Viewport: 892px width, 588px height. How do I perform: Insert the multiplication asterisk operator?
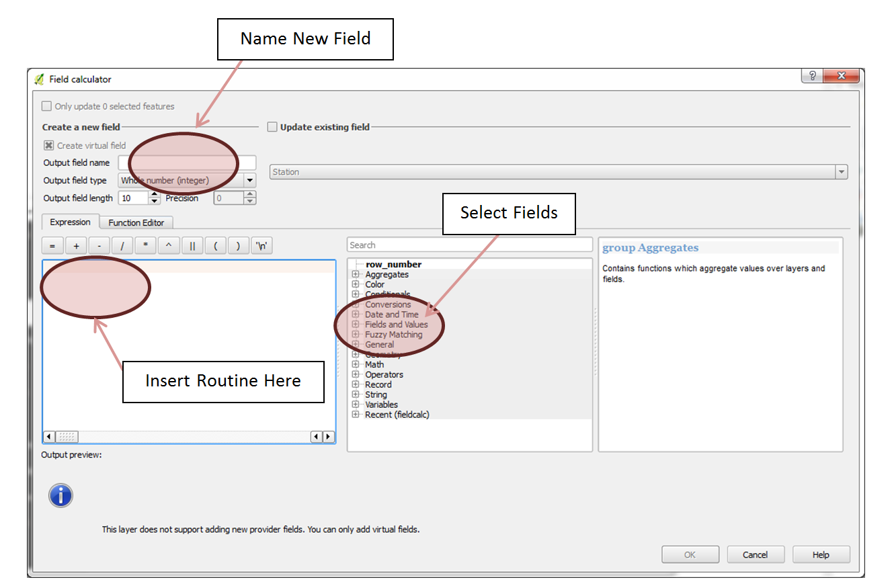coord(145,246)
